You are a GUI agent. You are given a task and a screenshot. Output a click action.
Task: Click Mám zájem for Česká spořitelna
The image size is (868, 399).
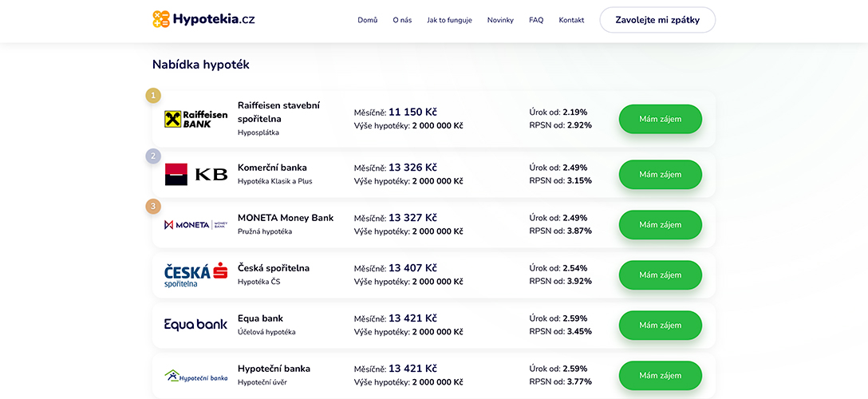click(661, 275)
